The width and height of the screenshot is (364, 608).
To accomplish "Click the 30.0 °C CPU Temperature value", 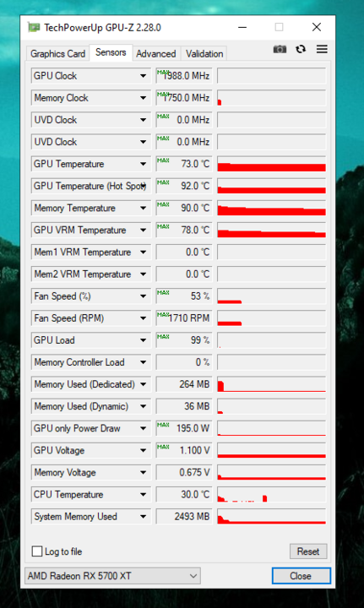I will click(184, 495).
